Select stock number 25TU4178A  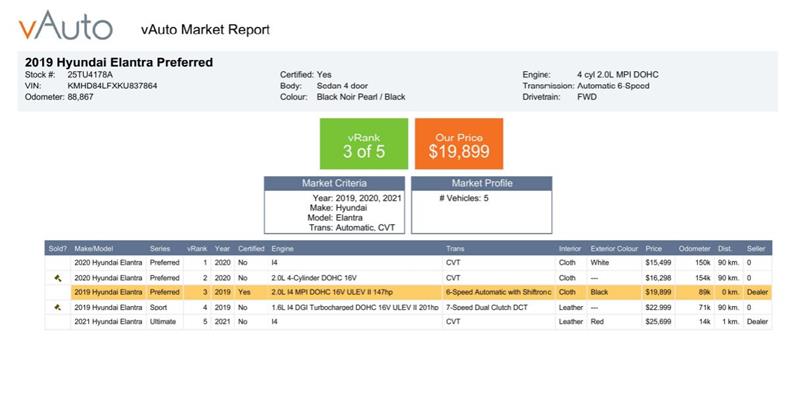90,74
